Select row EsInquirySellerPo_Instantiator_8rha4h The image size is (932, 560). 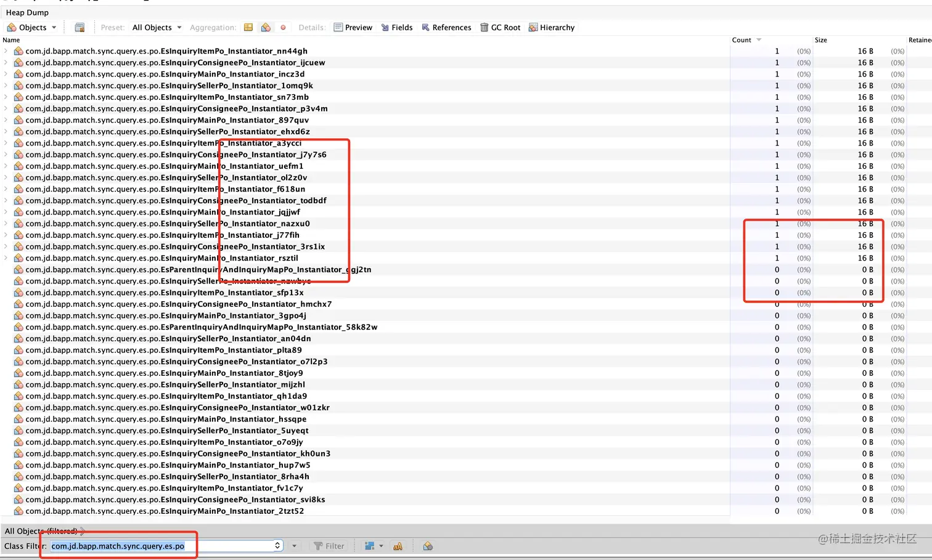pyautogui.click(x=466, y=476)
